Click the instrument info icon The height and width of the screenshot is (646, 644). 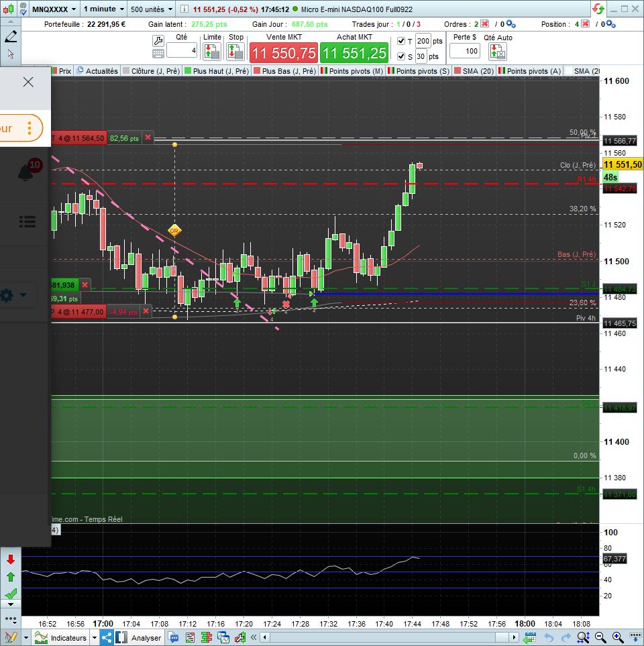184,9
